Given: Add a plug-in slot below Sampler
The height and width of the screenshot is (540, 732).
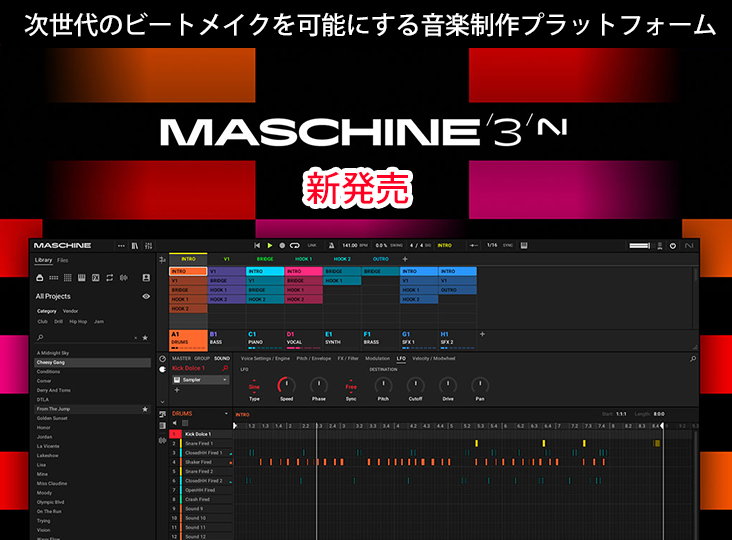Looking at the screenshot, I should point(176,390).
